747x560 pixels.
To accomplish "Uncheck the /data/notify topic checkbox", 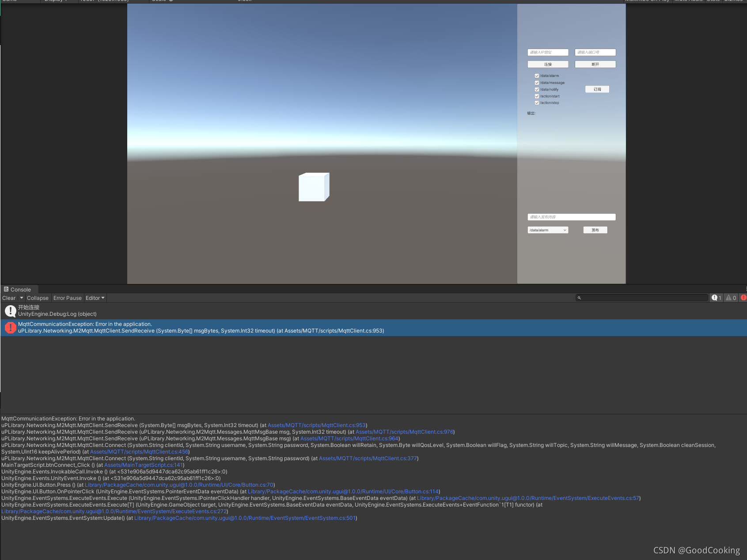I will click(x=537, y=89).
